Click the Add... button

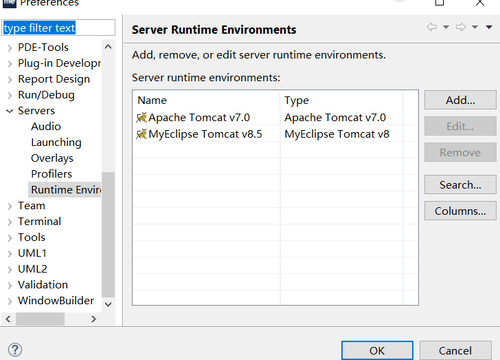(x=460, y=100)
